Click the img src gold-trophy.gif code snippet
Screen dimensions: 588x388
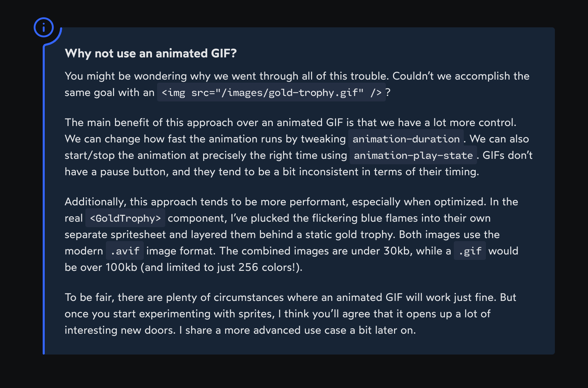[271, 93]
